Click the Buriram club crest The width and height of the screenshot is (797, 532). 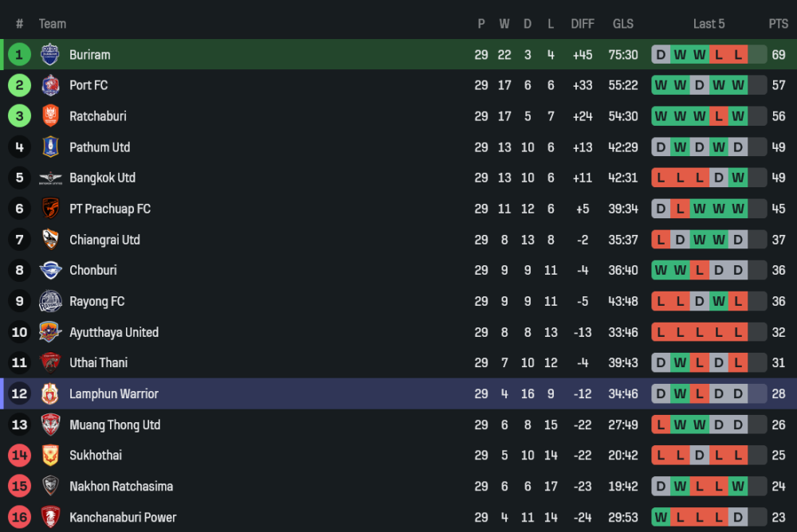click(49, 54)
